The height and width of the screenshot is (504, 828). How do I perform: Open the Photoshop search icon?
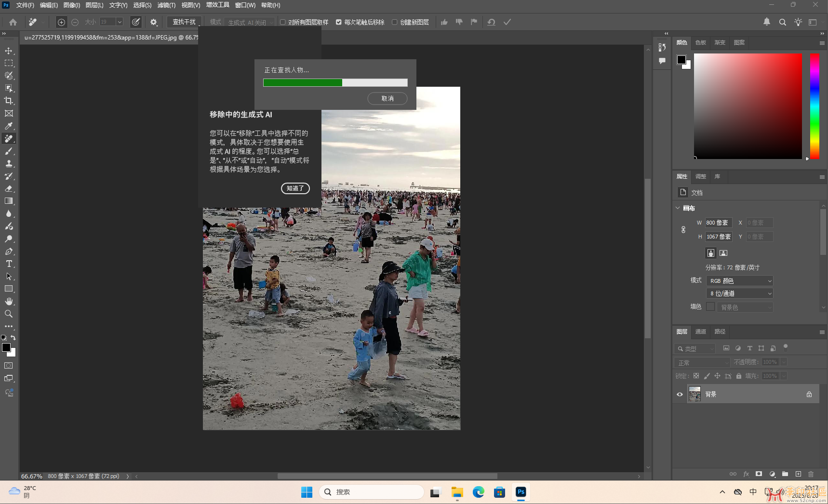pyautogui.click(x=783, y=22)
